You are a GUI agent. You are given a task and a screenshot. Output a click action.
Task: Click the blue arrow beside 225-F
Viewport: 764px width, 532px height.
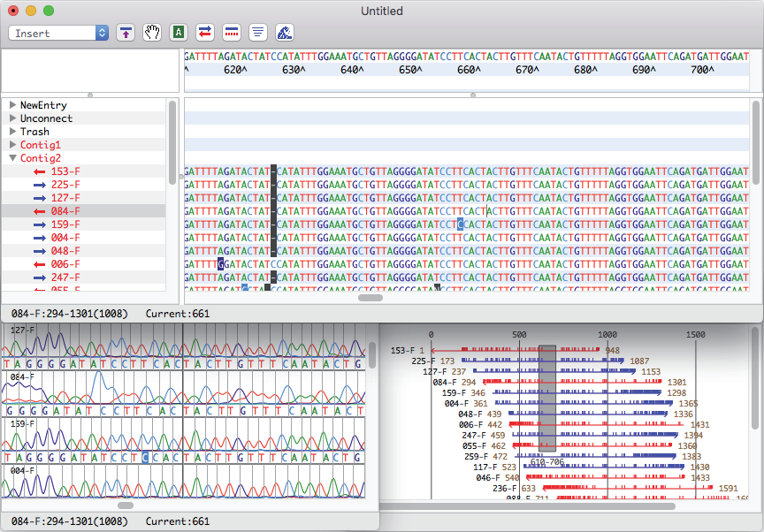(39, 185)
